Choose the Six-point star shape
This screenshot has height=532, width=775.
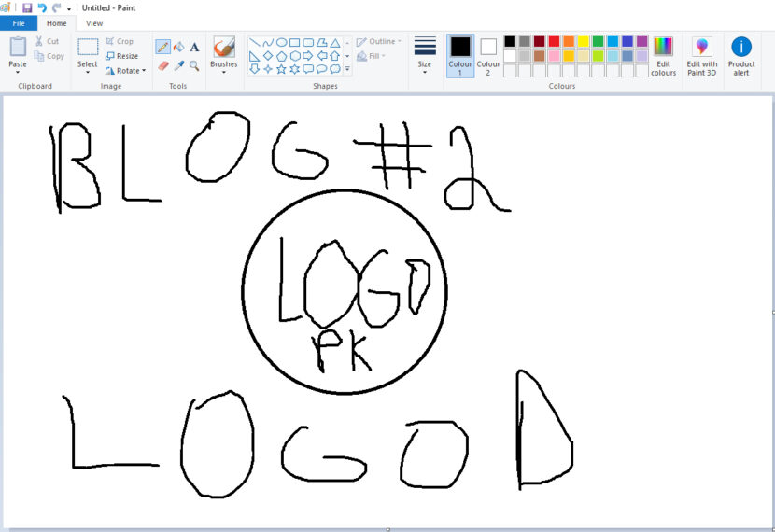[x=294, y=69]
